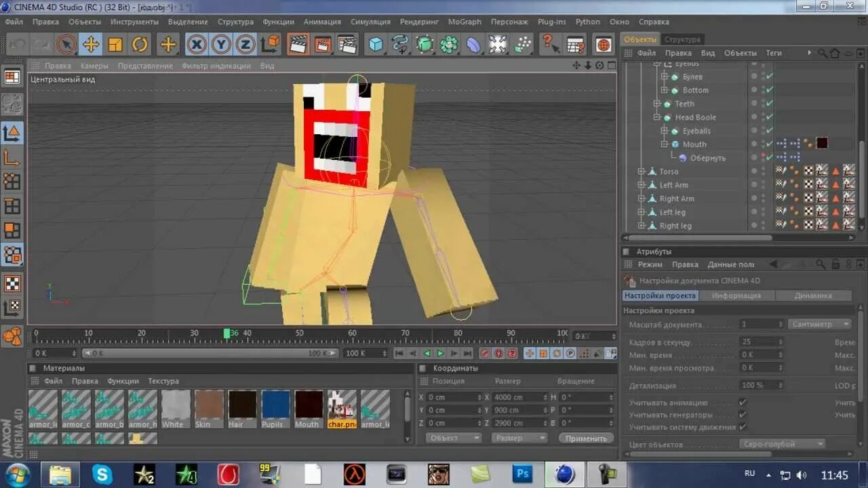Select the "Hair" material swatch
The height and width of the screenshot is (488, 868).
point(242,409)
